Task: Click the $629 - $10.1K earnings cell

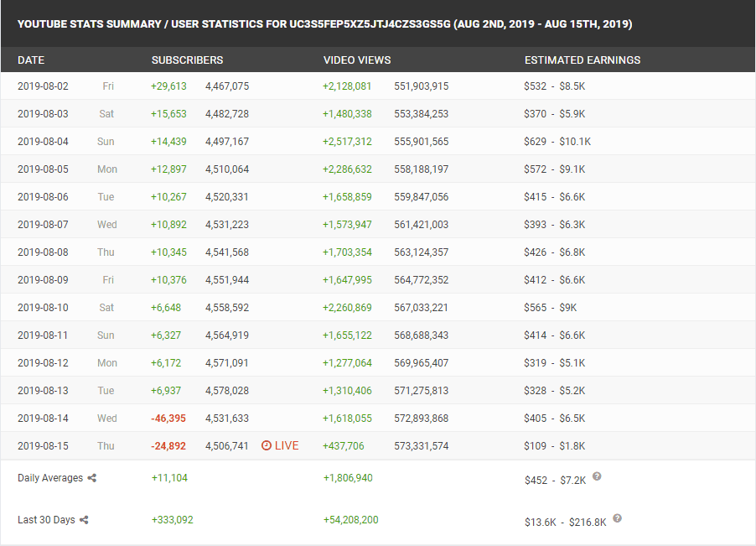Action: coord(557,142)
